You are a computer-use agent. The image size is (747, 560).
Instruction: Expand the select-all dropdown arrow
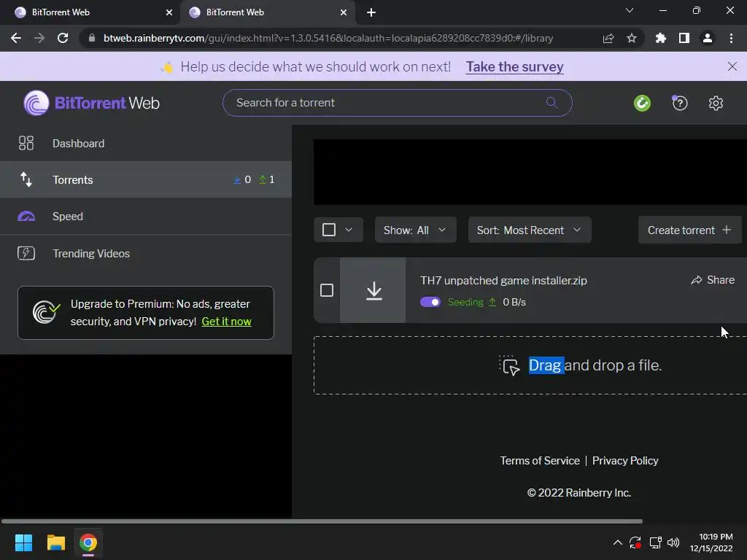349,230
